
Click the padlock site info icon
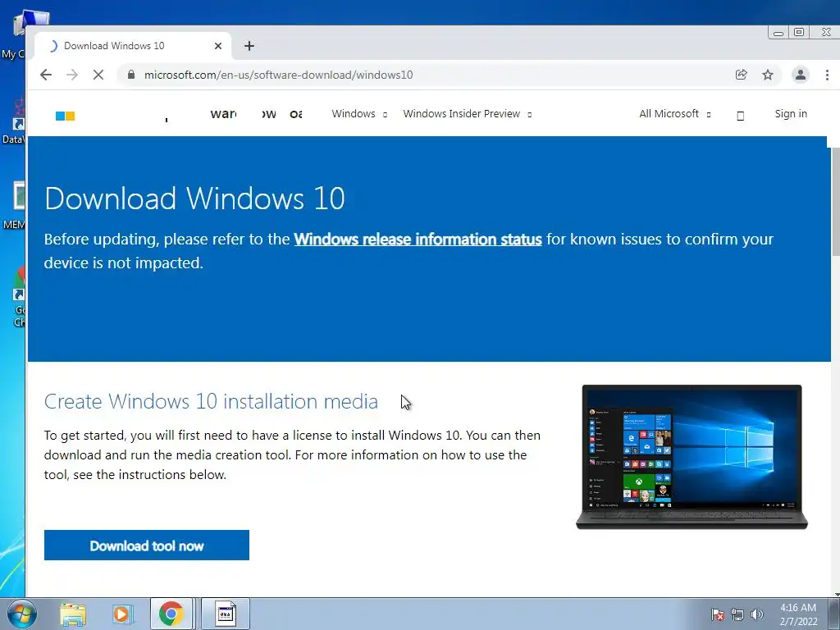coord(131,75)
